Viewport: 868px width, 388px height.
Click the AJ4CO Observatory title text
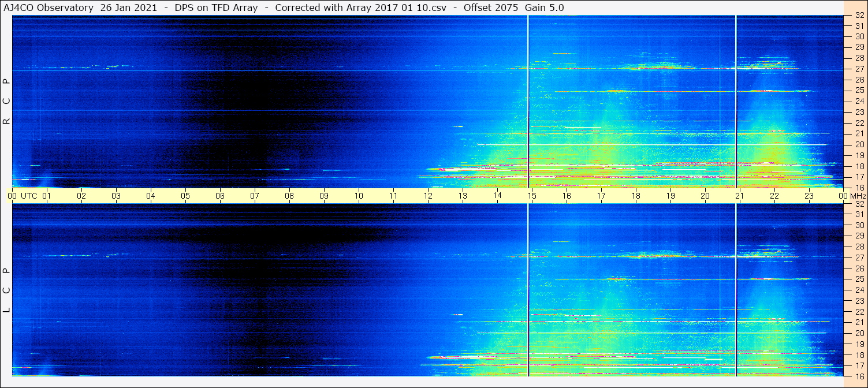click(x=49, y=8)
